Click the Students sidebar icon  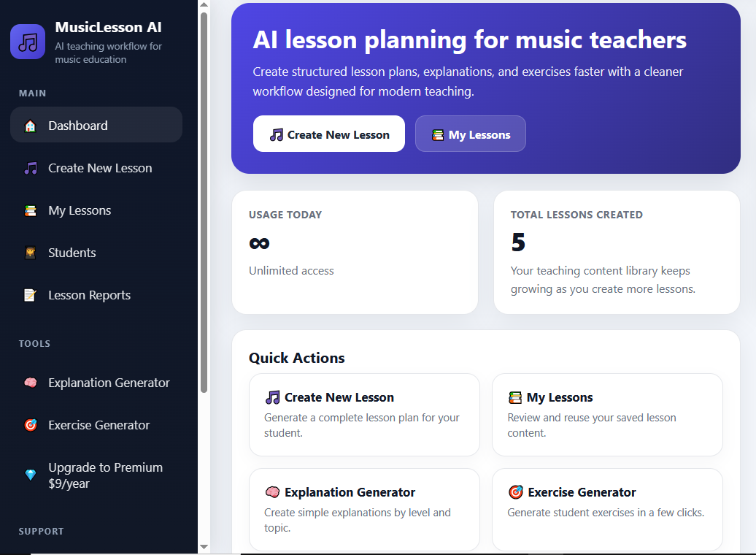click(30, 253)
